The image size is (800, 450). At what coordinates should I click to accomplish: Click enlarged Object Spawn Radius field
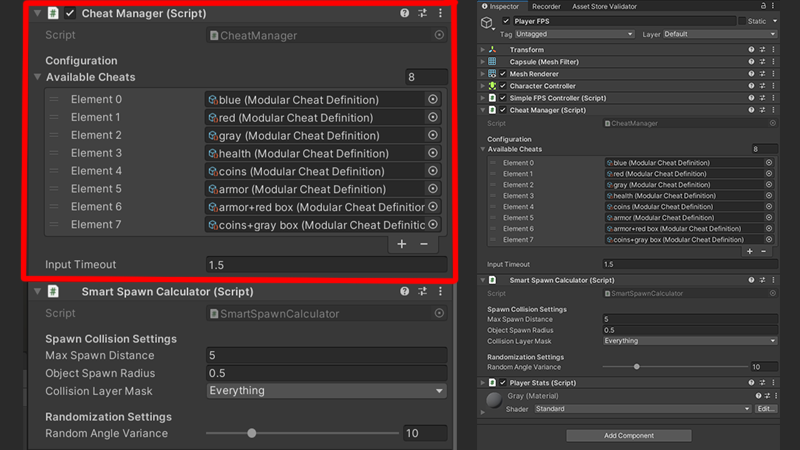point(327,373)
